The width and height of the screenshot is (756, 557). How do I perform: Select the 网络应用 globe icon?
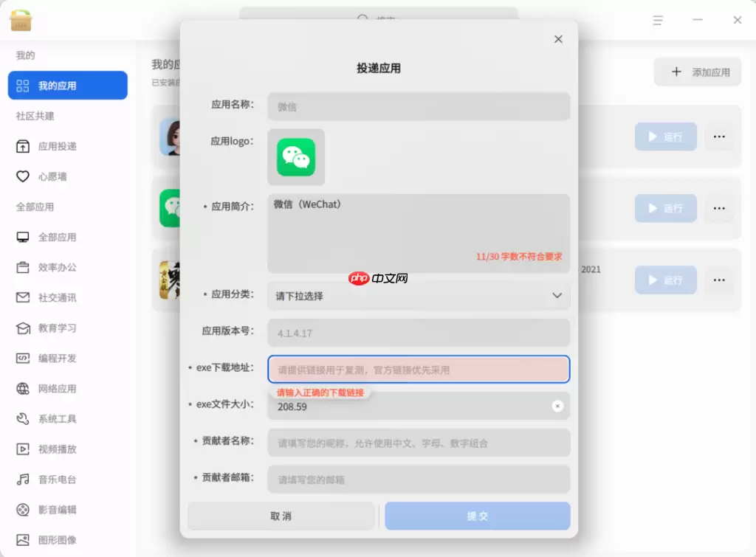click(22, 388)
